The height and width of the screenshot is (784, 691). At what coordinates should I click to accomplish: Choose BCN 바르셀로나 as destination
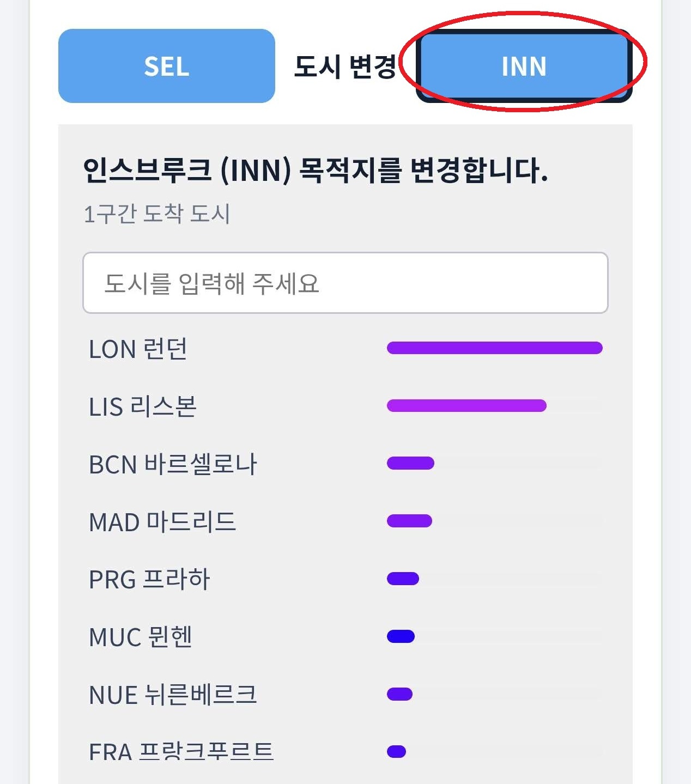tap(345, 464)
